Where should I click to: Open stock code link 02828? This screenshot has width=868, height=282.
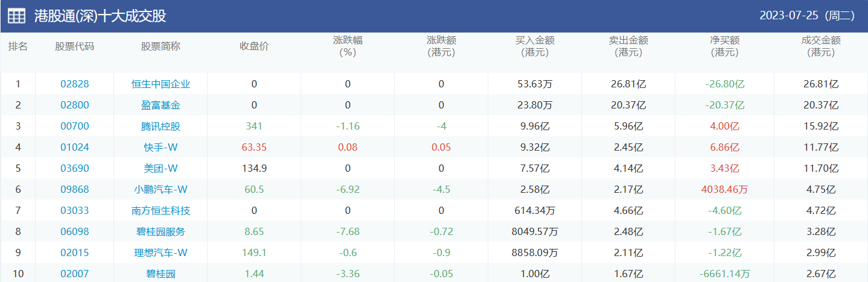pyautogui.click(x=75, y=84)
